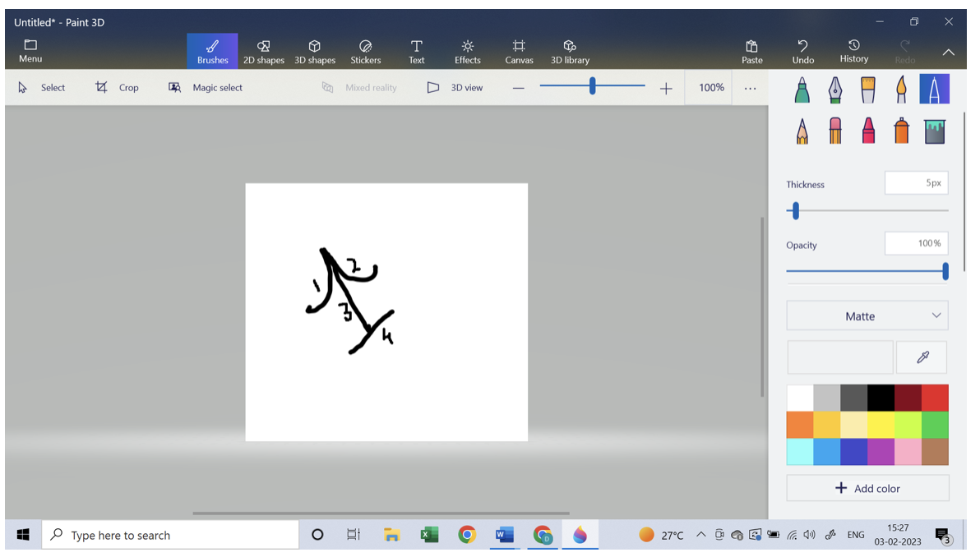The width and height of the screenshot is (980, 557).
Task: Open the three-dot more options menu
Action: (x=750, y=88)
